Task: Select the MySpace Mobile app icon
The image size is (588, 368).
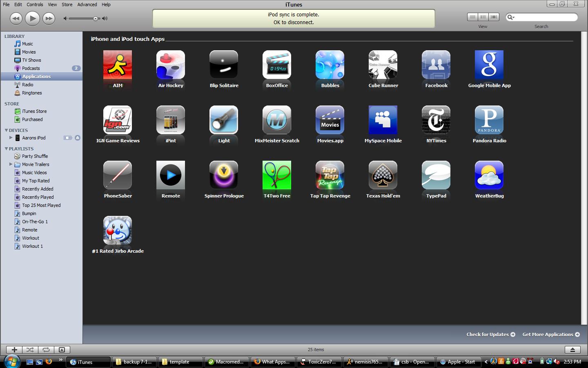Action: coord(383,120)
